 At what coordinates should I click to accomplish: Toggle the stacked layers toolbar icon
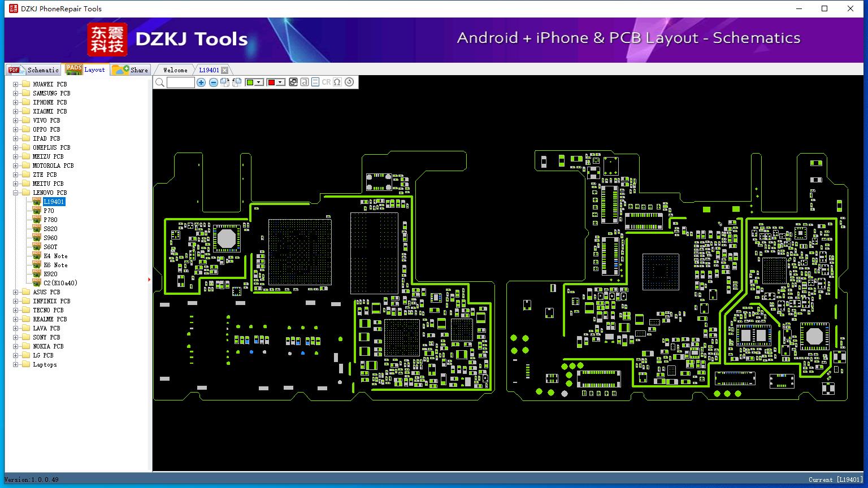[x=315, y=82]
